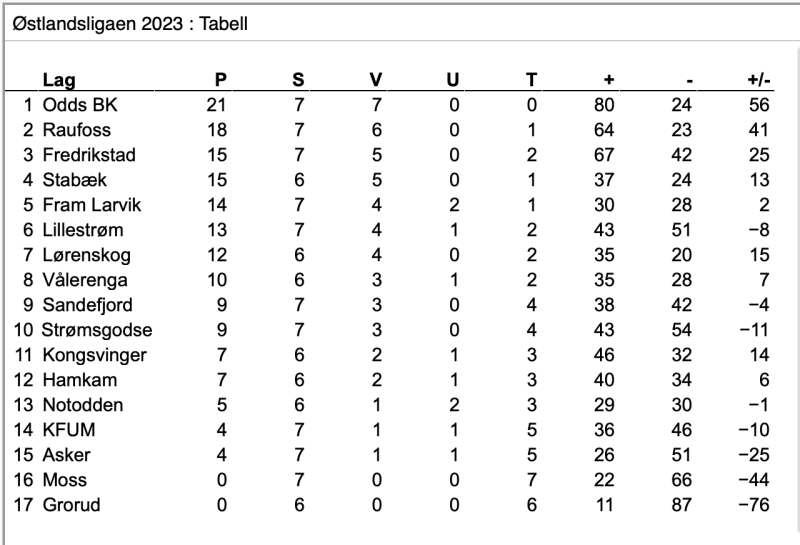
Task: Select the P points column header
Action: click(220, 80)
